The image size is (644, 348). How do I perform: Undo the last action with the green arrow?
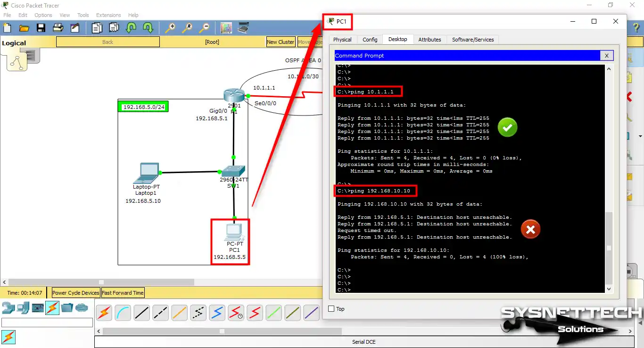131,28
